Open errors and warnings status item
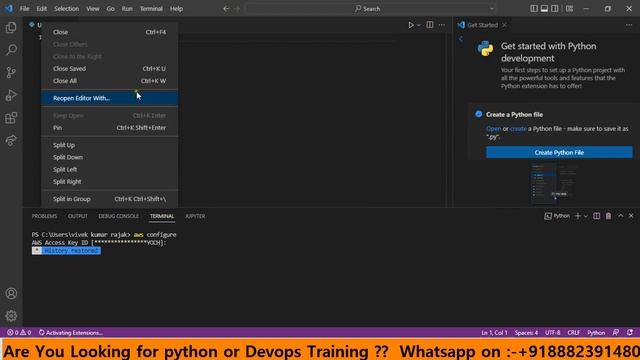Viewport: 640px width, 360px height. pos(19,333)
